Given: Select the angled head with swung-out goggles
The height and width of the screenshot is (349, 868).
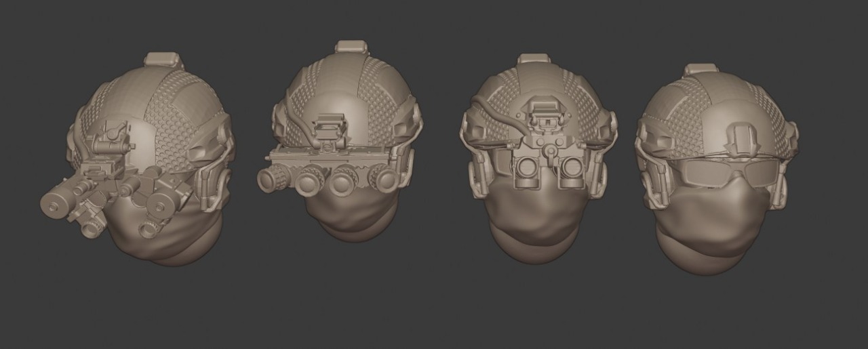Looking at the screenshot, I should click(x=138, y=159).
